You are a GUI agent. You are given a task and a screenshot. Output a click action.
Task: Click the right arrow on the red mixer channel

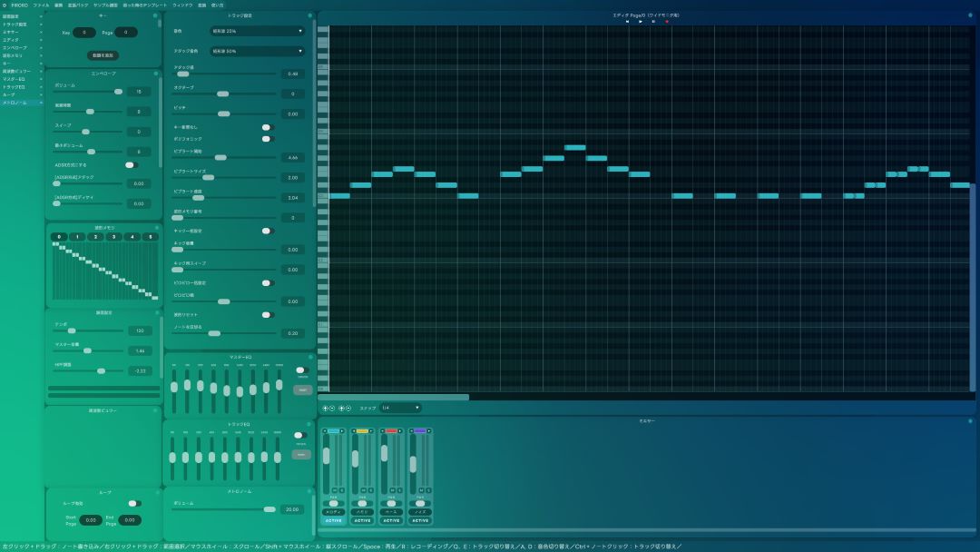pyautogui.click(x=400, y=431)
